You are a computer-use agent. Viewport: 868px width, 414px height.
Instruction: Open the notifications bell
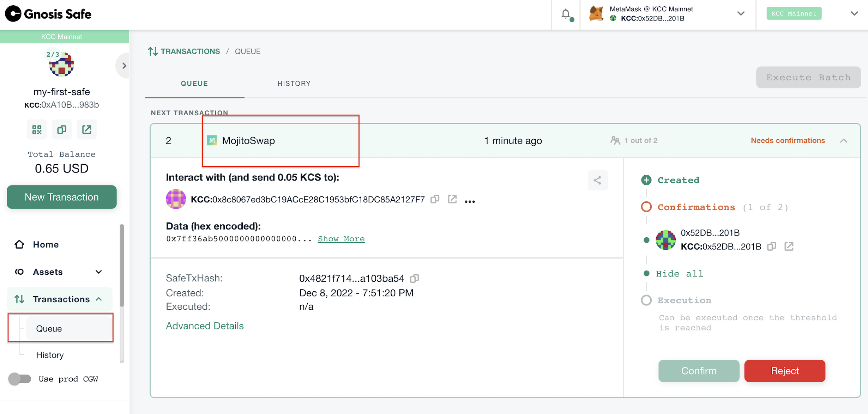[x=566, y=14]
